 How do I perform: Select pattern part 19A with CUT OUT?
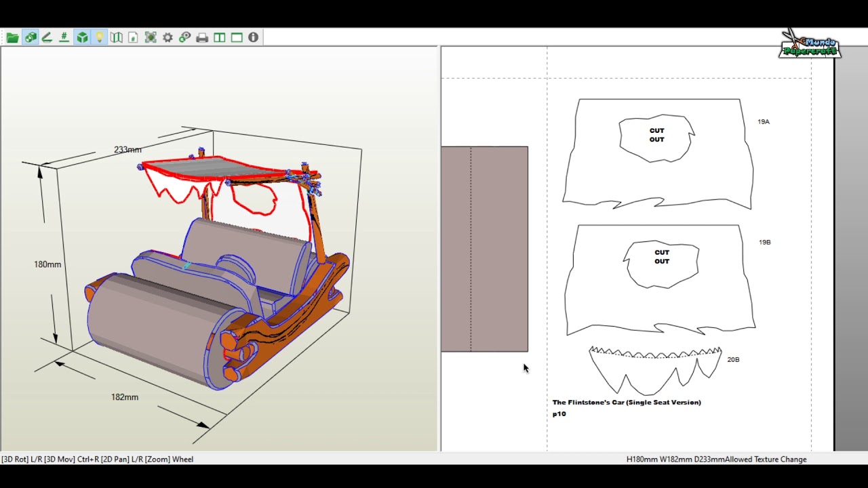coord(658,153)
